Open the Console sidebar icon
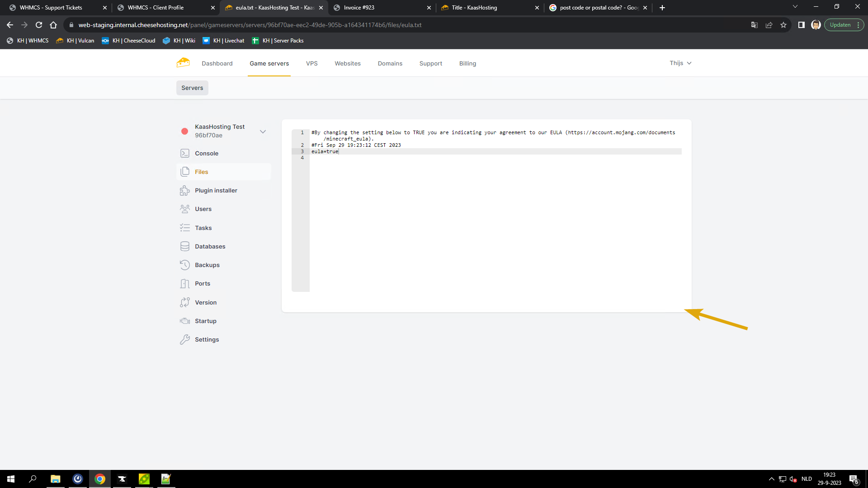The image size is (868, 488). click(185, 153)
